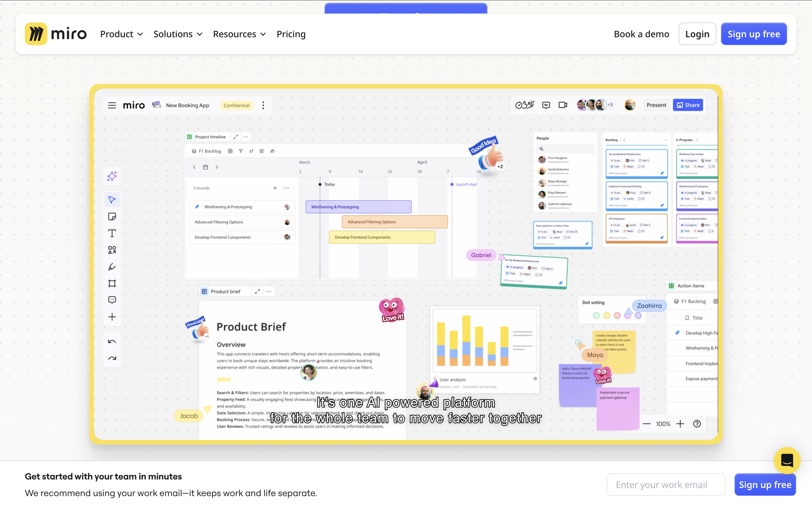The image size is (812, 508).
Task: Pick the red dot in Dot voting
Action: pos(617,316)
